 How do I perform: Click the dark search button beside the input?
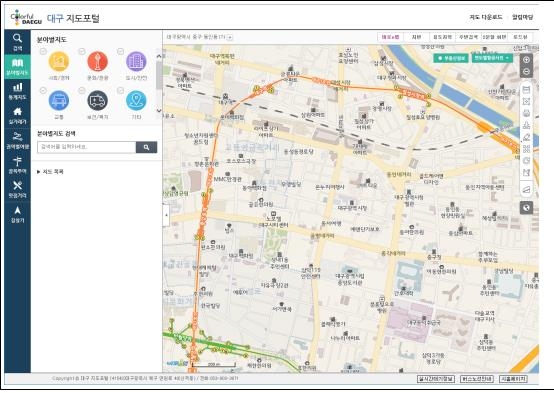pyautogui.click(x=146, y=147)
